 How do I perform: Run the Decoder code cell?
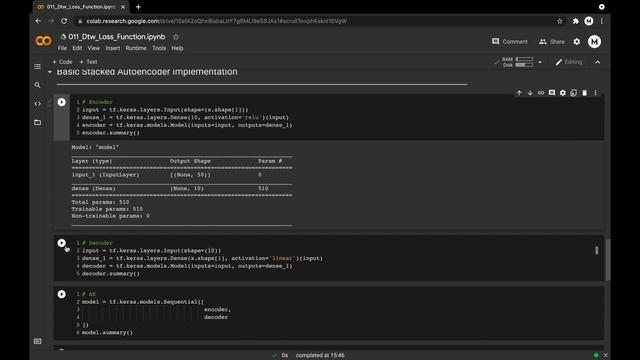click(62, 243)
